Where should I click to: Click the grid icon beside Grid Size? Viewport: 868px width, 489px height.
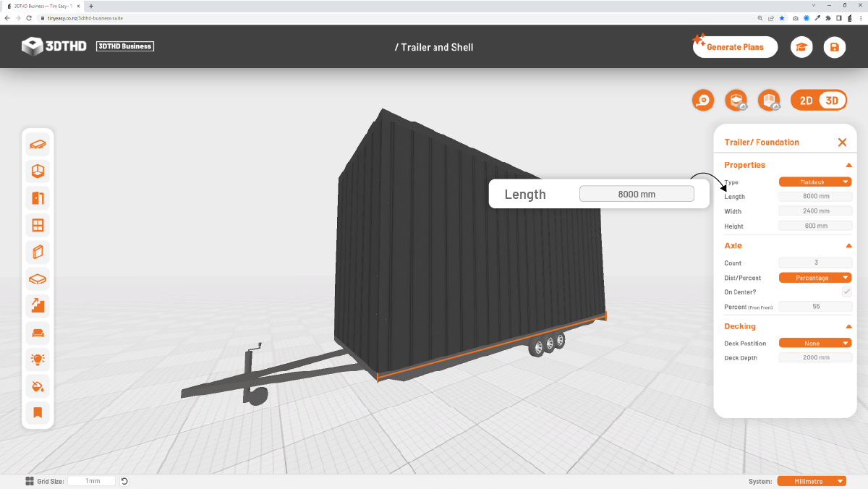[30, 481]
